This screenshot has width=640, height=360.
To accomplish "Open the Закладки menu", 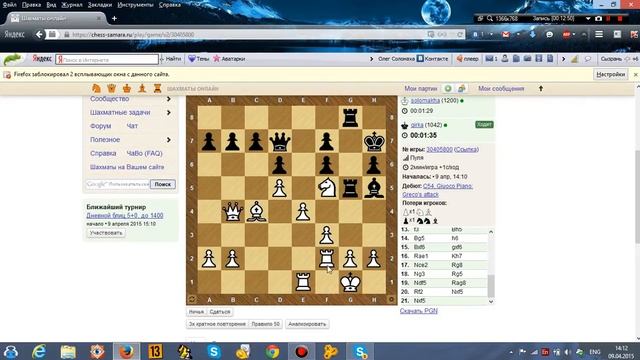I will 100,5.
